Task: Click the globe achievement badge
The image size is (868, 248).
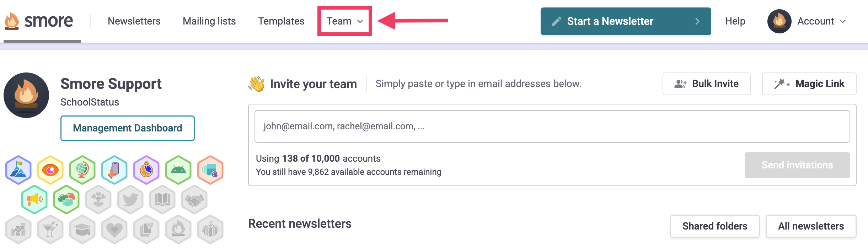Action: click(82, 170)
